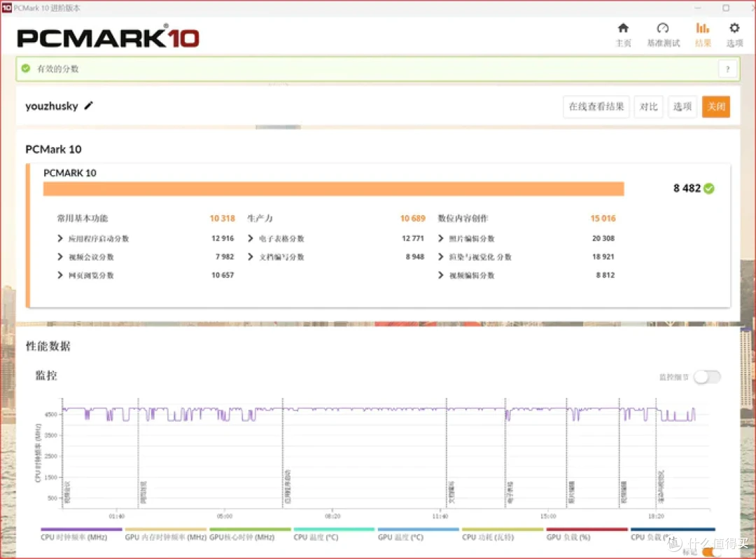The image size is (756, 559).
Task: Maximize the PCMark 10 window
Action: [726, 8]
